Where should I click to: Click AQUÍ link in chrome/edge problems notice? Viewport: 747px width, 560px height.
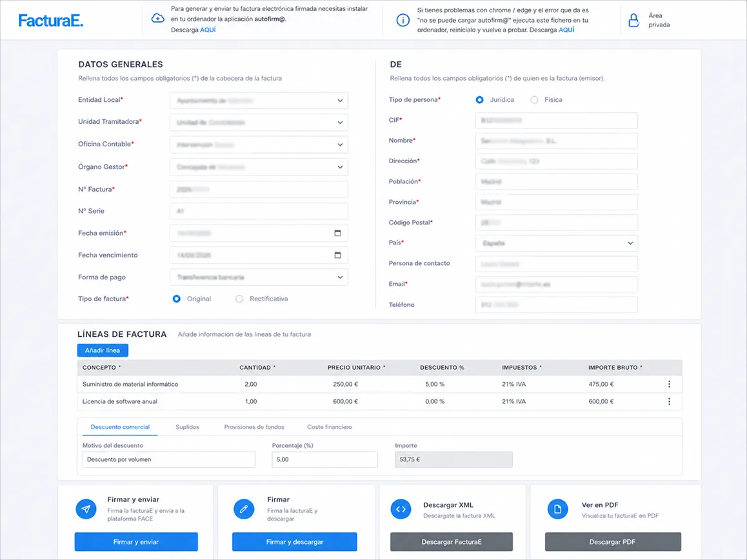[x=566, y=30]
